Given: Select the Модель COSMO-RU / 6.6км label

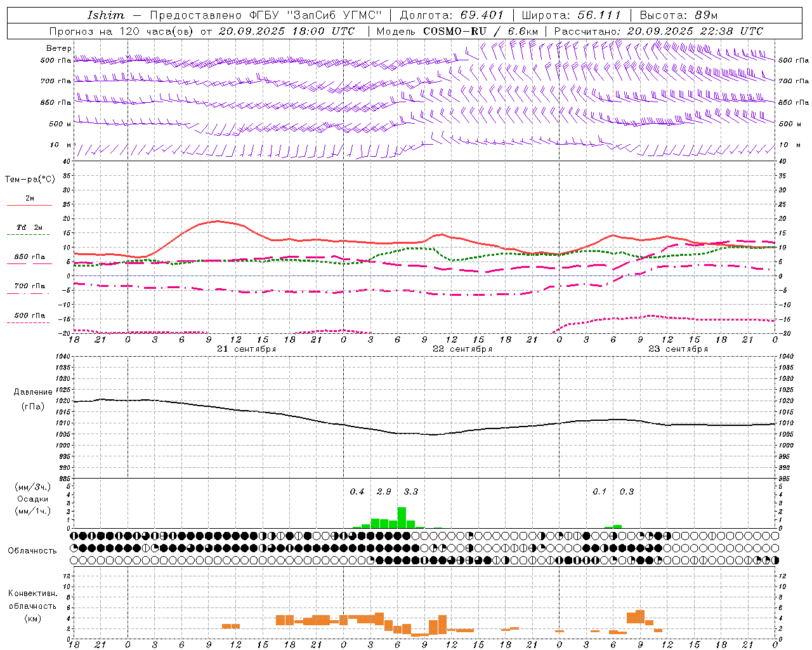Looking at the screenshot, I should pyautogui.click(x=457, y=31).
